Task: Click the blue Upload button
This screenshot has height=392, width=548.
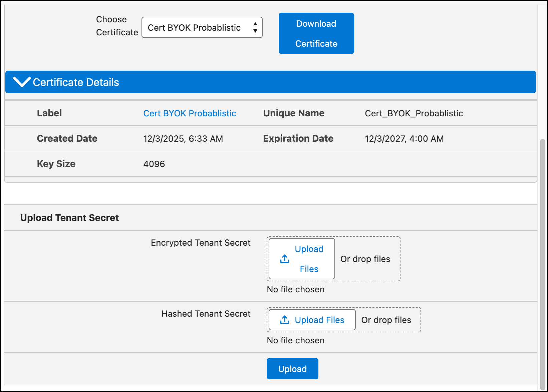Action: pyautogui.click(x=292, y=369)
